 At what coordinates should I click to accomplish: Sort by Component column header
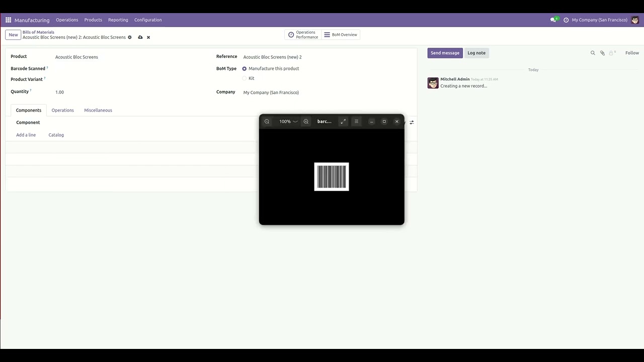pyautogui.click(x=28, y=123)
